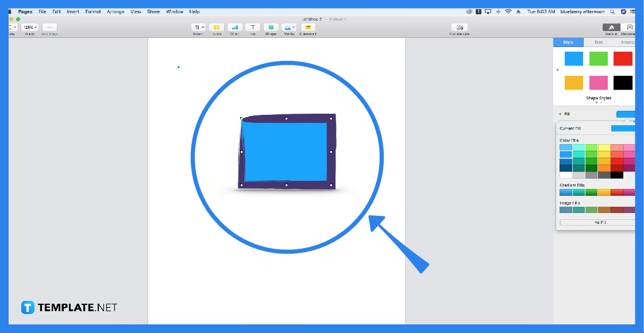Go to previous shape styles page arrow
The width and height of the screenshot is (644, 333).
click(x=557, y=70)
